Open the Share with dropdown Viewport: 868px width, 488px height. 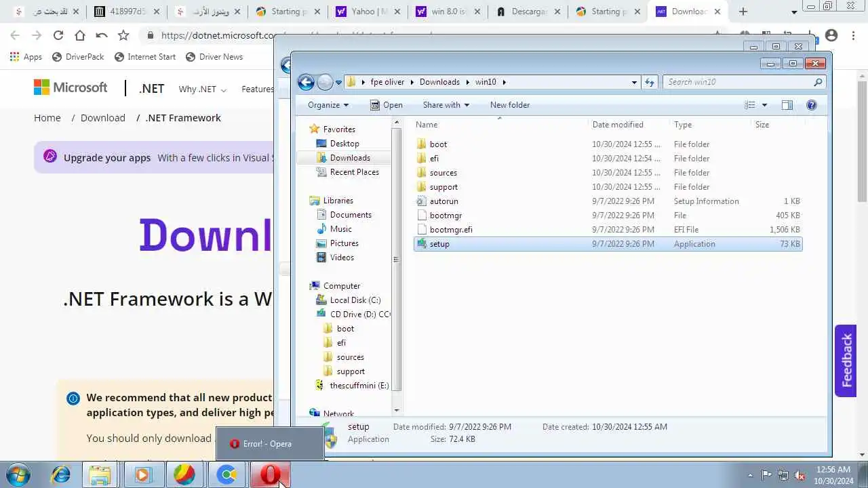click(x=446, y=105)
